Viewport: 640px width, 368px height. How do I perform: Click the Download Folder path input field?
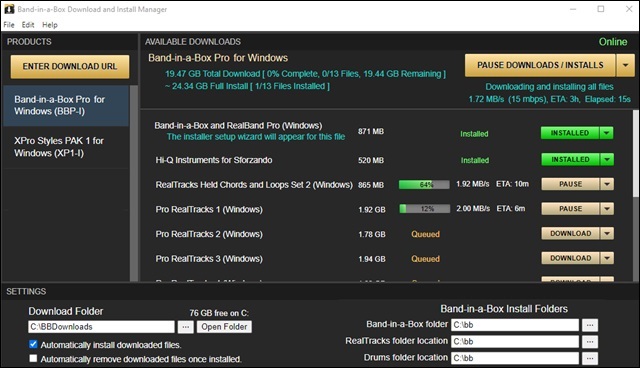101,327
